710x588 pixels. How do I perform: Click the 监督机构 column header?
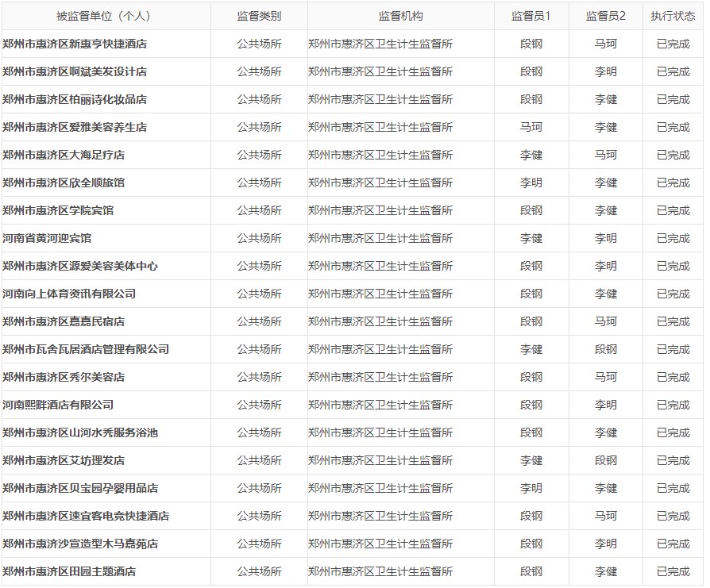click(401, 17)
